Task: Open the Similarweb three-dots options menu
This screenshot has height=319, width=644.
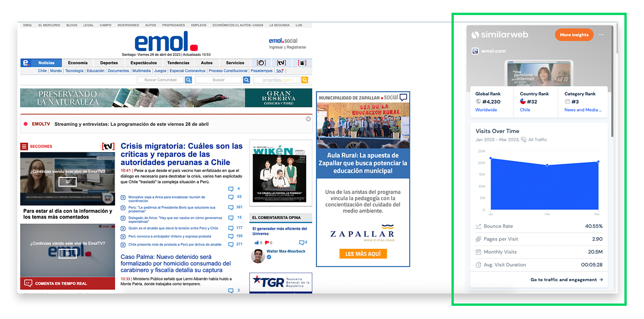Action: (x=601, y=35)
